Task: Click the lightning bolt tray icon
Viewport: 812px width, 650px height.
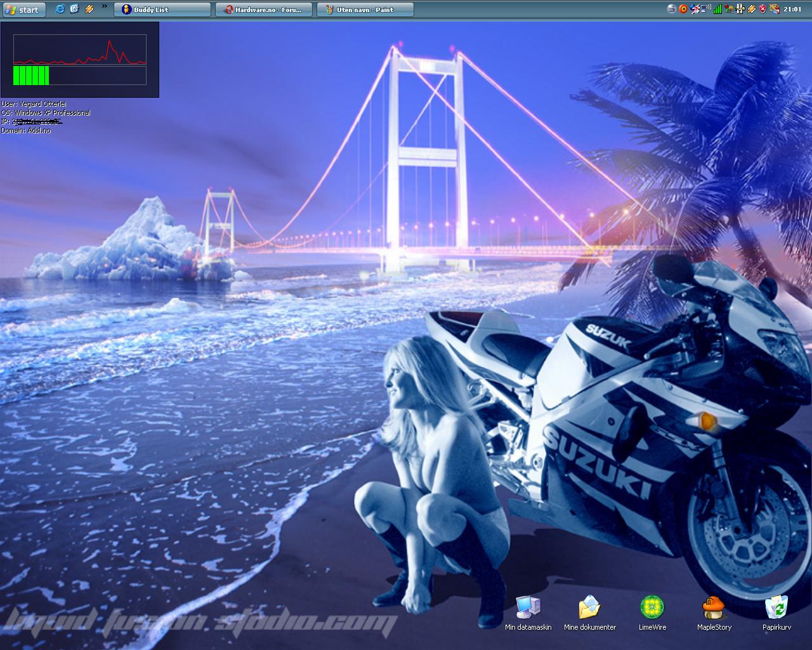Action: pos(695,9)
